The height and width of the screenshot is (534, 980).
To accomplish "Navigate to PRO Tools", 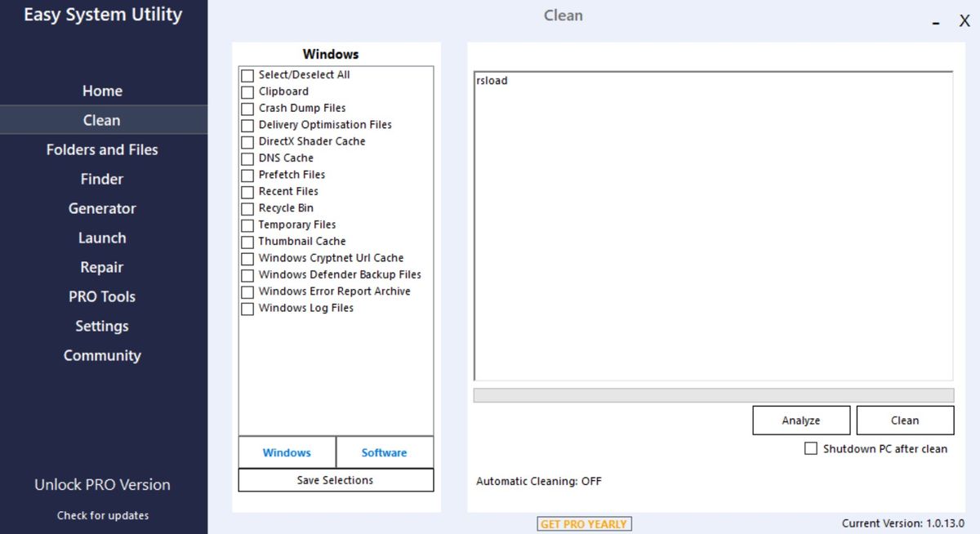I will (x=101, y=296).
